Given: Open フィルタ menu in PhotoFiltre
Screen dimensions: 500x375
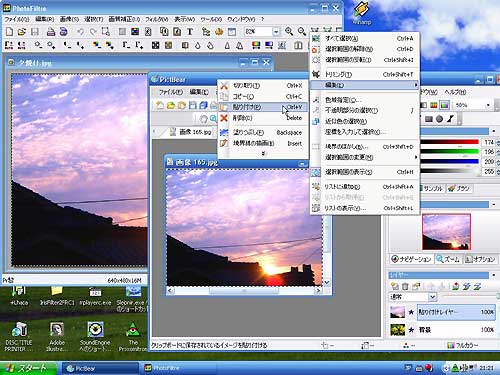Looking at the screenshot, I should pyautogui.click(x=157, y=19).
